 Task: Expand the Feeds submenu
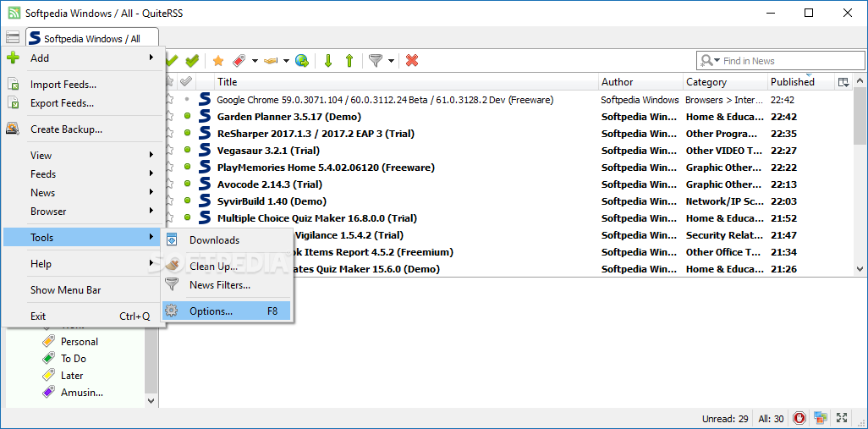point(83,173)
